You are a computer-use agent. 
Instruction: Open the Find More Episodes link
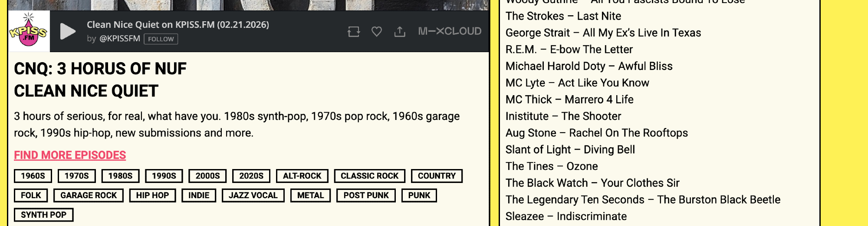coord(70,155)
